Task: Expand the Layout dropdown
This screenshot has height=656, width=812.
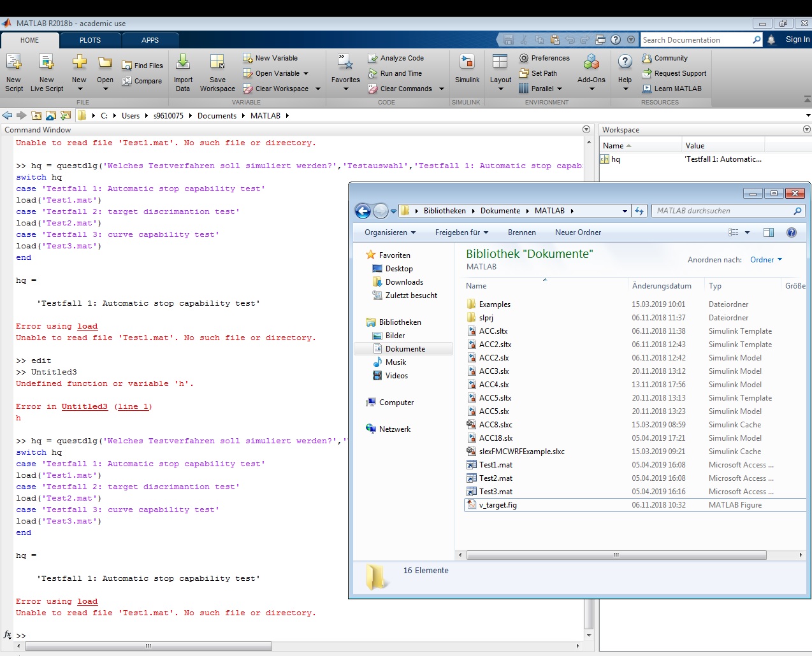Action: (x=500, y=89)
